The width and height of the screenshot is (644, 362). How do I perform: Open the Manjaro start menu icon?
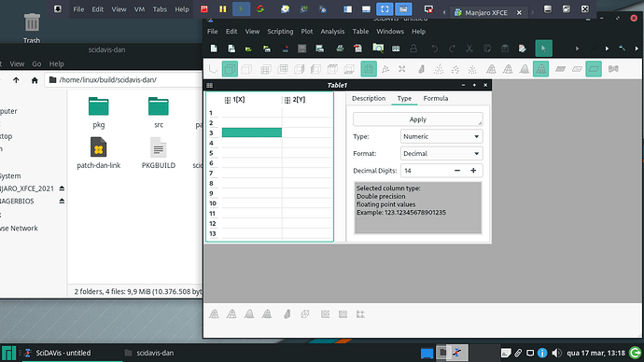pos(8,353)
